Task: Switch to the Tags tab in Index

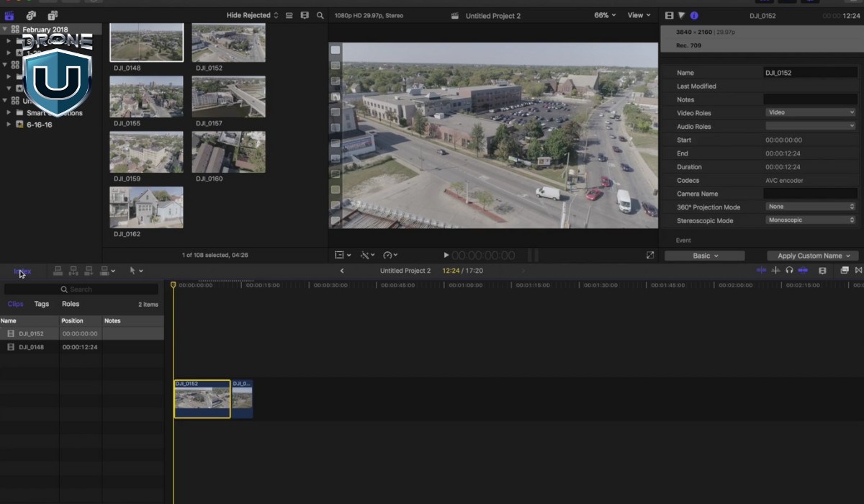Action: coord(42,304)
